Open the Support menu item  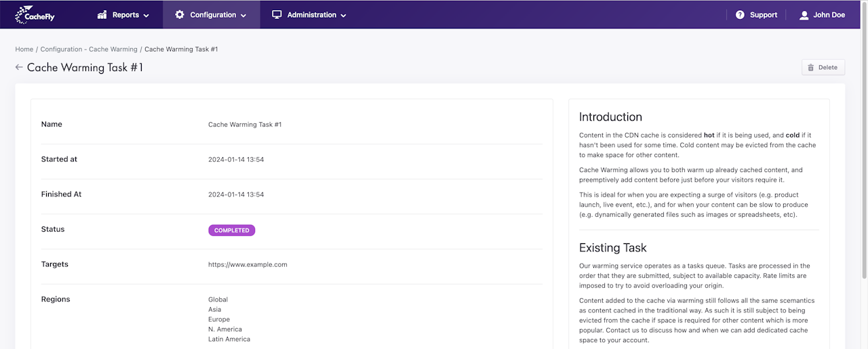[764, 15]
